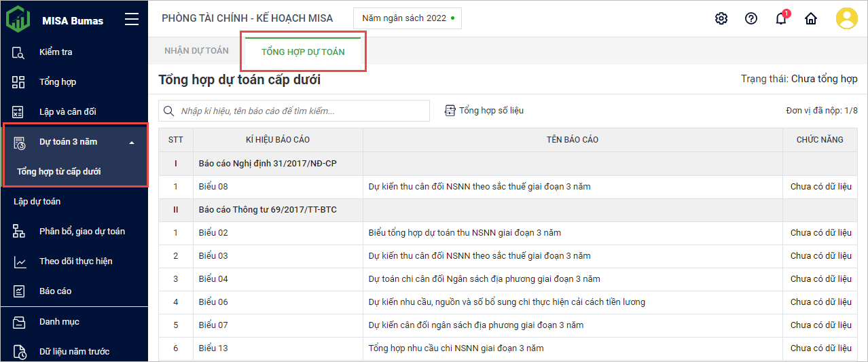The image size is (868, 362).
Task: Click the help question mark icon
Action: tap(751, 18)
